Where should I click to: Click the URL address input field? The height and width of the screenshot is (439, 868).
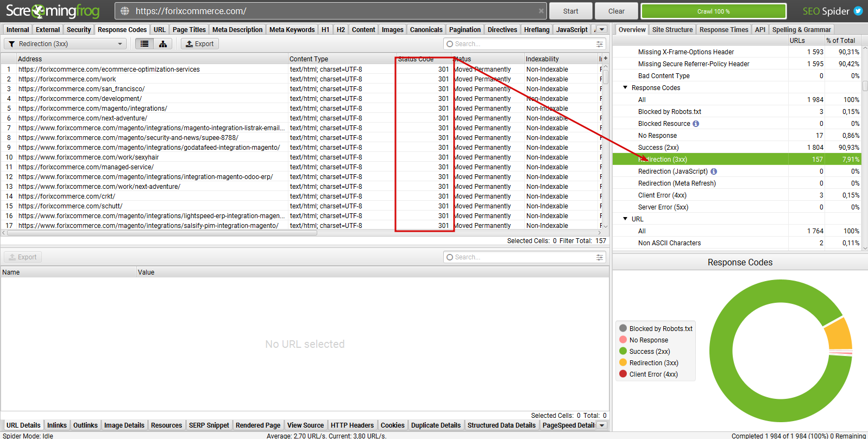point(331,11)
